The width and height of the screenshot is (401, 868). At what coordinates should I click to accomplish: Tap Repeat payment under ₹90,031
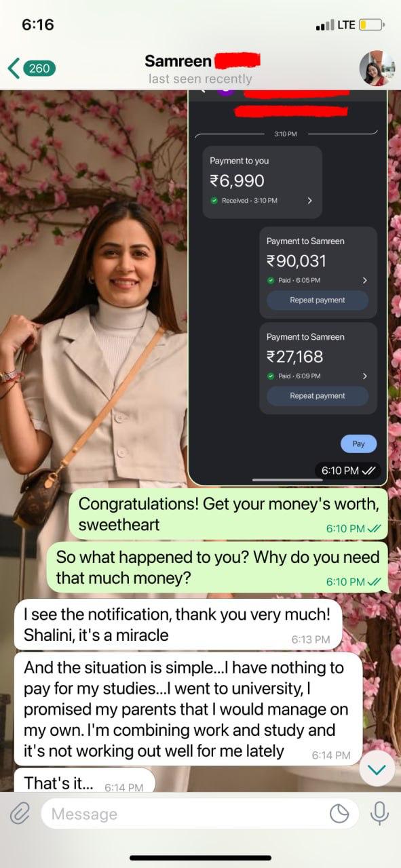318,300
